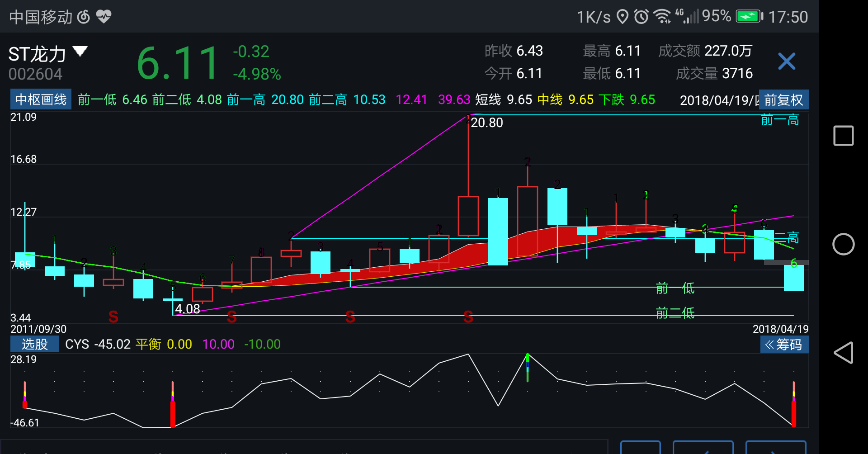Screen dimensions: 868x454
Task: Tap the 最高 6.11 high value
Action: pyautogui.click(x=612, y=51)
